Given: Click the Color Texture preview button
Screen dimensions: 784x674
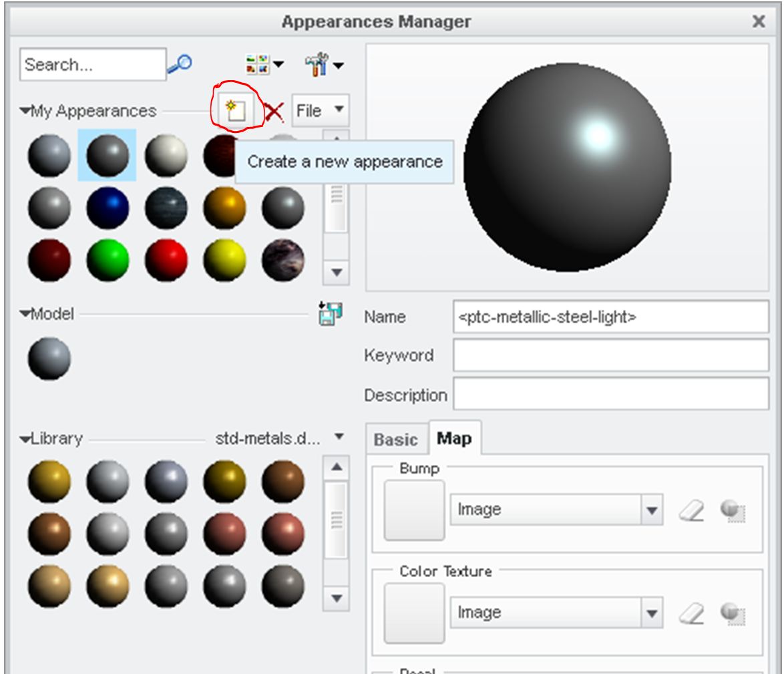Looking at the screenshot, I should (414, 613).
